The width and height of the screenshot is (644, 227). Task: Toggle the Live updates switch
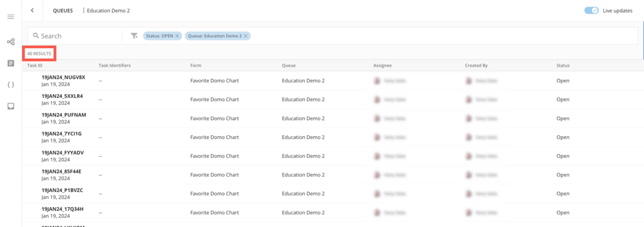pyautogui.click(x=591, y=11)
